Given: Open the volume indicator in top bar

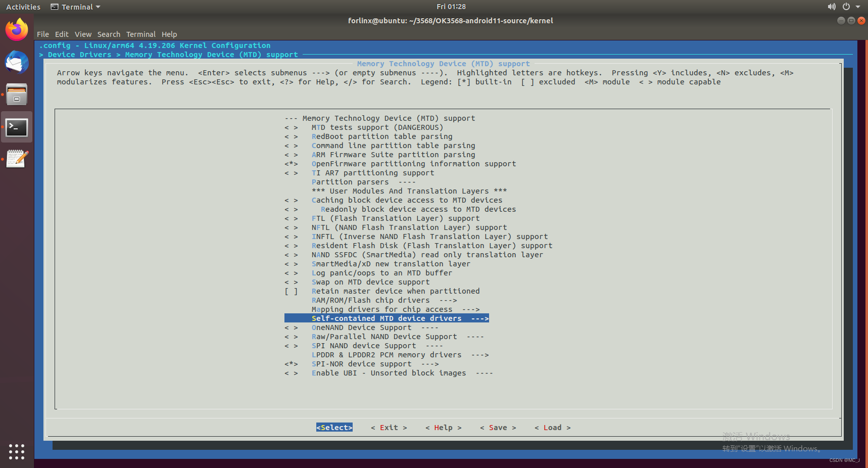Looking at the screenshot, I should [x=831, y=7].
